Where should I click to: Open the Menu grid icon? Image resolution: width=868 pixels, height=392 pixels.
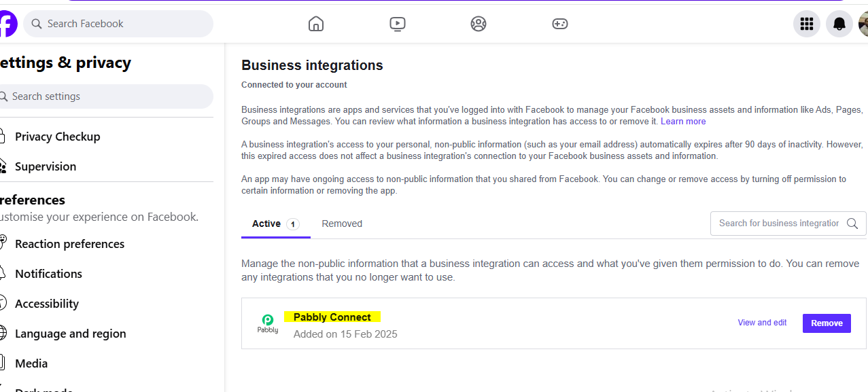(x=807, y=24)
